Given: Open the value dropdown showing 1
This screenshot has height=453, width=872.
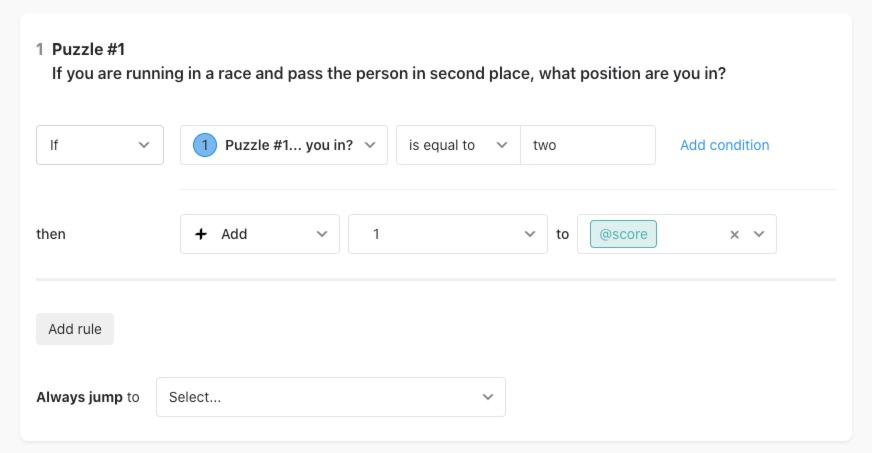Looking at the screenshot, I should pos(448,234).
